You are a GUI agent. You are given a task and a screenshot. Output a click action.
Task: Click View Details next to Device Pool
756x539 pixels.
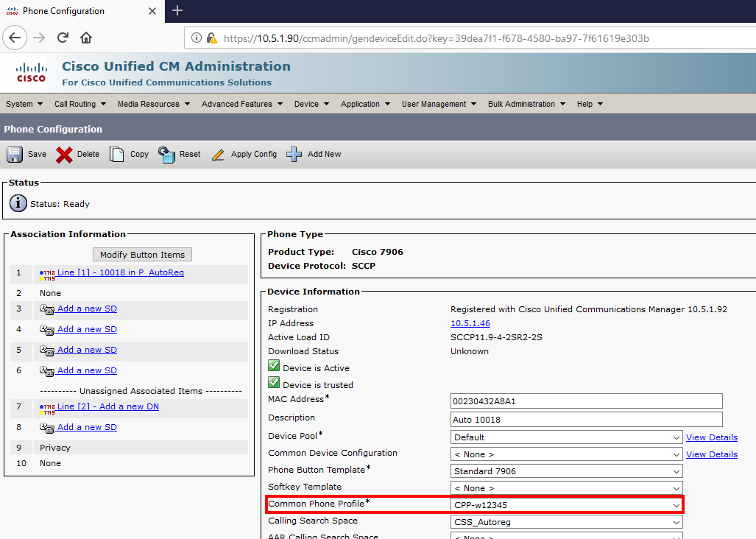(x=712, y=437)
